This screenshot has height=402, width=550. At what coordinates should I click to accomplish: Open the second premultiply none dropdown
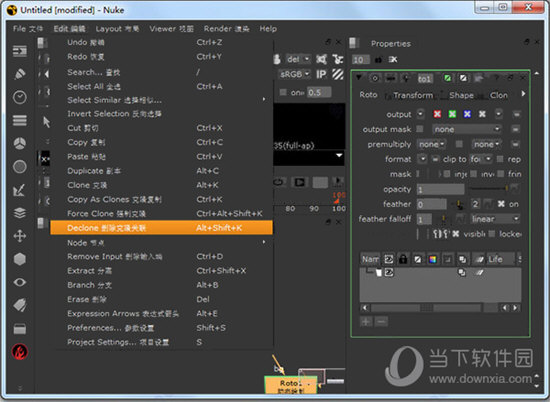486,144
